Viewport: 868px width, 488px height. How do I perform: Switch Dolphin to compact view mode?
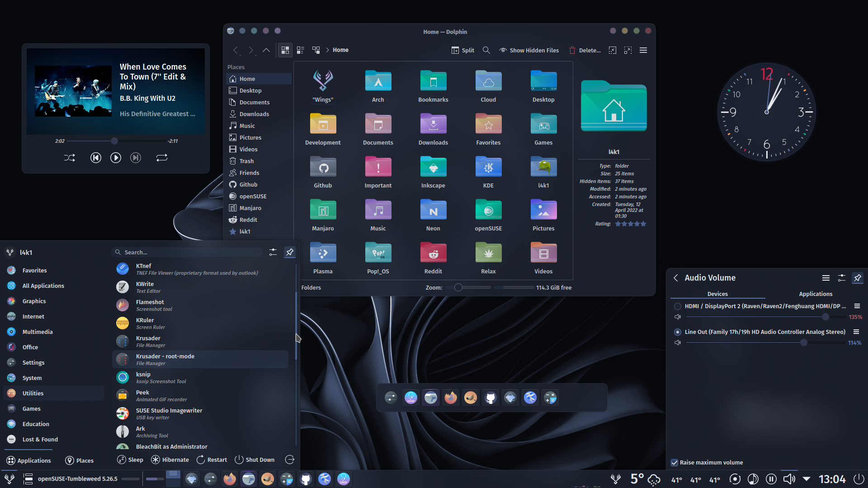coord(301,50)
